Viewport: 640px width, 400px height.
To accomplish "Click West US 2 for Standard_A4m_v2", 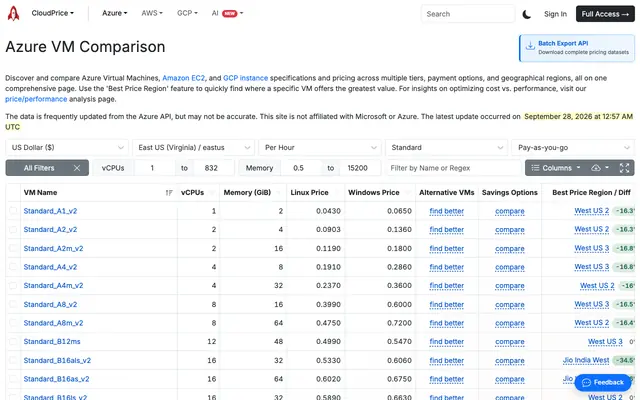I will click(x=597, y=286).
